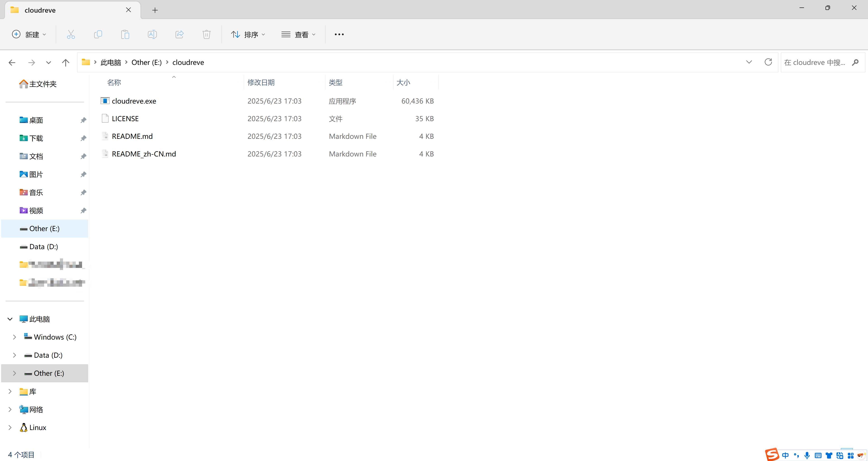This screenshot has width=868, height=461.
Task: Click cloudreve in the breadcrumb path
Action: coord(188,62)
